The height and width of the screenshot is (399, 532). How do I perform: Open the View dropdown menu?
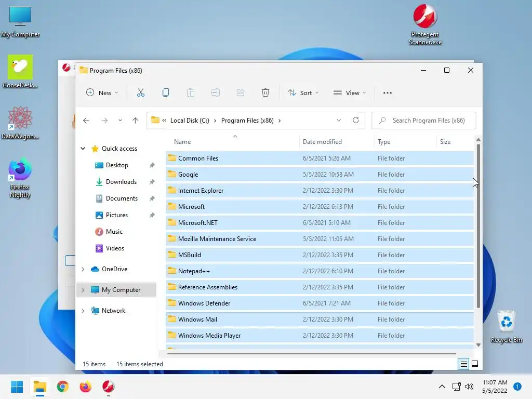tap(350, 92)
